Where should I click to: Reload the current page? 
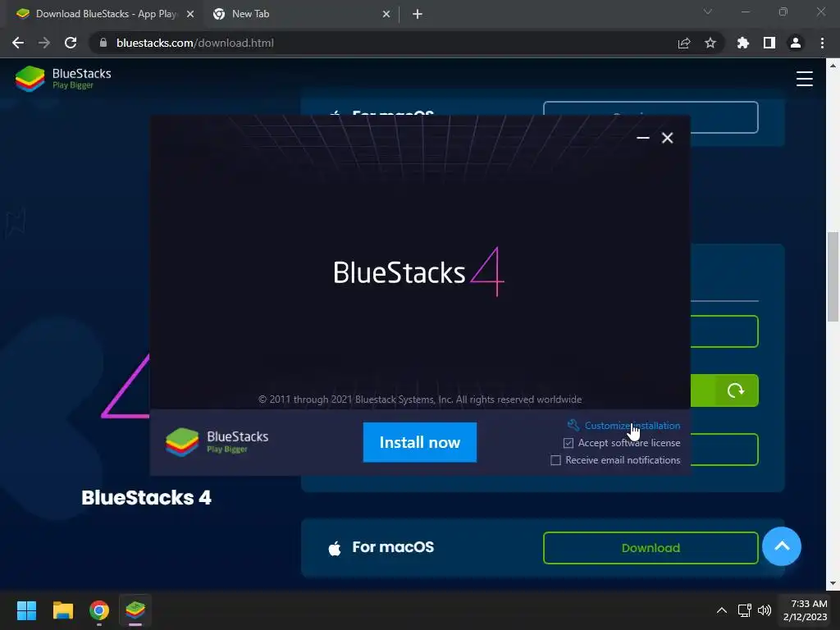click(x=71, y=43)
